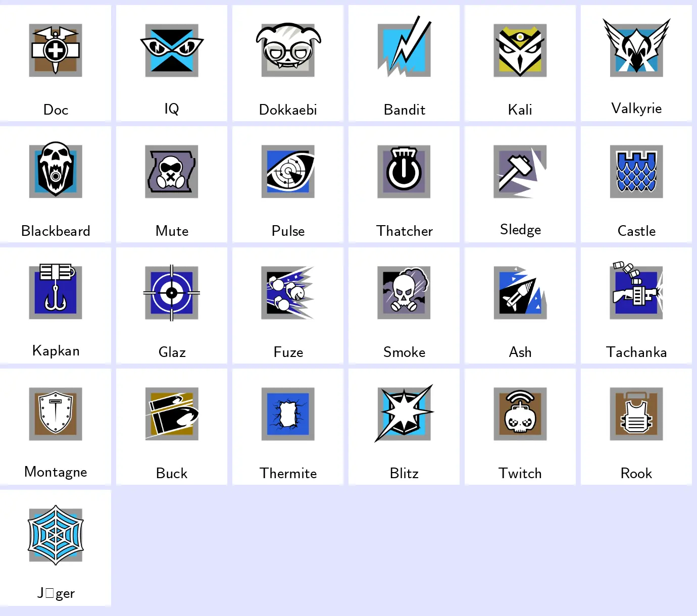Select the Castle wall icon
Viewport: 697px width, 616px height.
pos(636,171)
